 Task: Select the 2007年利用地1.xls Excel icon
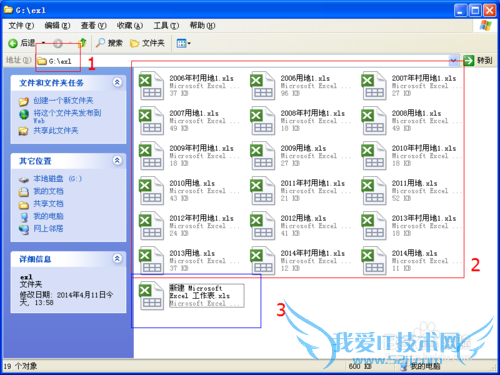point(374,86)
